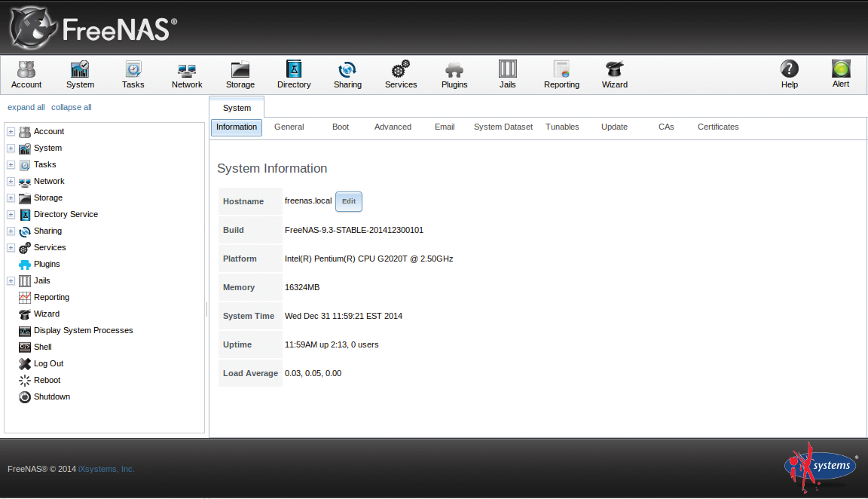The image size is (868, 499).
Task: Click collapse all in the sidebar
Action: coord(71,107)
